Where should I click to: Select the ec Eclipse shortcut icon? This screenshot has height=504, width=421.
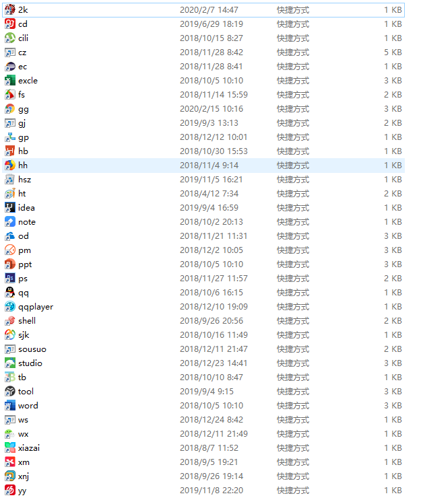(10, 66)
